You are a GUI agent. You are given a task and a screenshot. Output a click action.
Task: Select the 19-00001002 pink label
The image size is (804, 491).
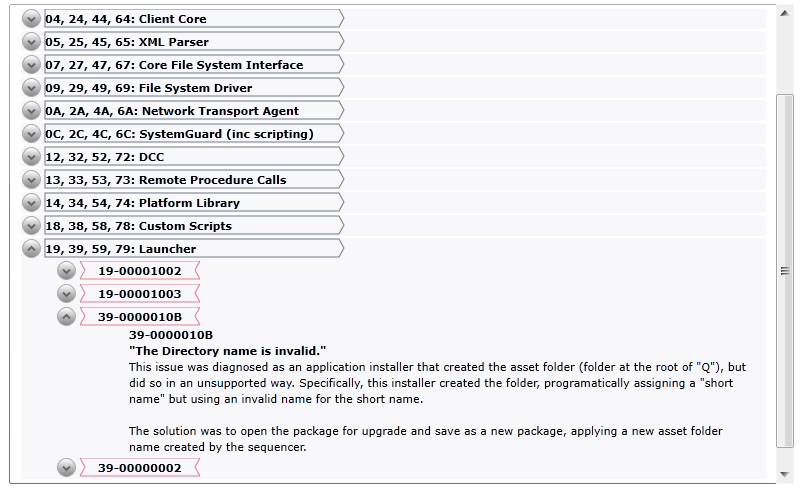(140, 271)
